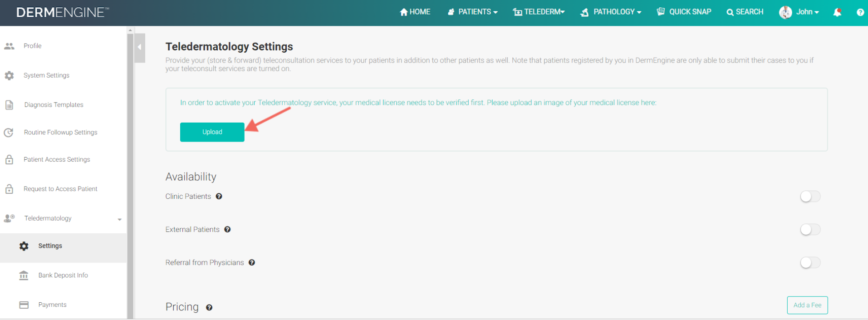Screen dimensions: 868x320
Task: Click the Pricing help icon
Action: pos(209,308)
